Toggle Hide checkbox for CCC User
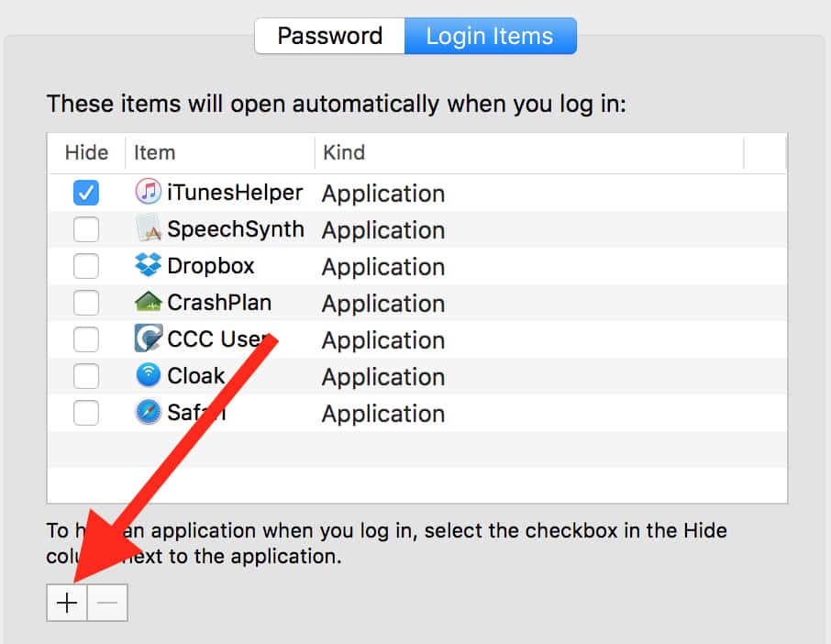831x644 pixels. [x=86, y=339]
